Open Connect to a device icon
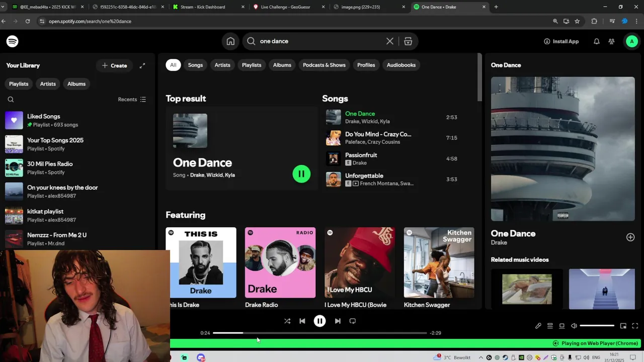 point(562,326)
